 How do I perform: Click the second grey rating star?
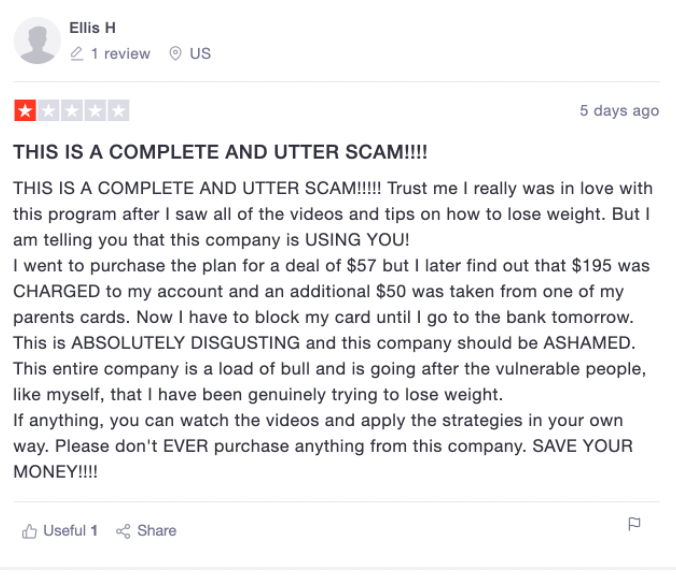pos(48,111)
